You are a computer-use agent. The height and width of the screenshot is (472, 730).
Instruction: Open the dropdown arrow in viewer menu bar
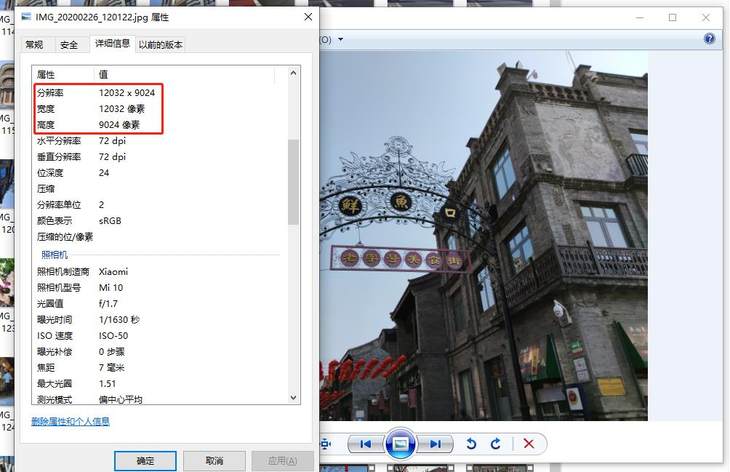click(341, 40)
